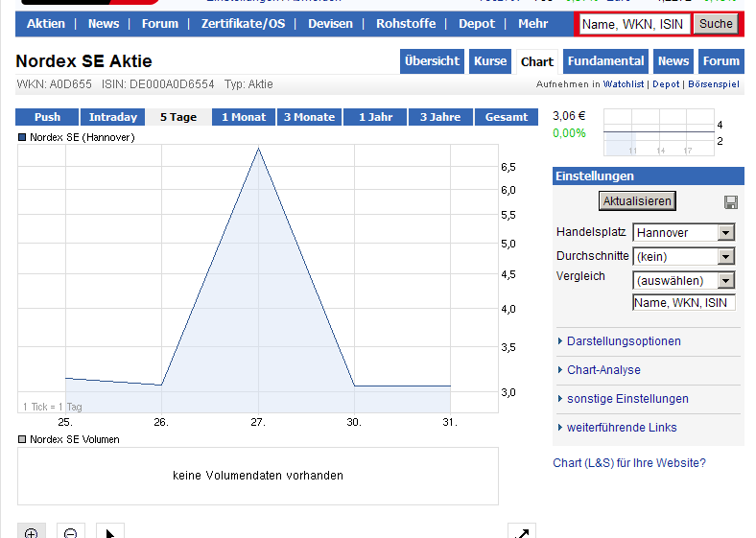Click the Suche button
This screenshot has height=538, width=756.
(x=716, y=24)
